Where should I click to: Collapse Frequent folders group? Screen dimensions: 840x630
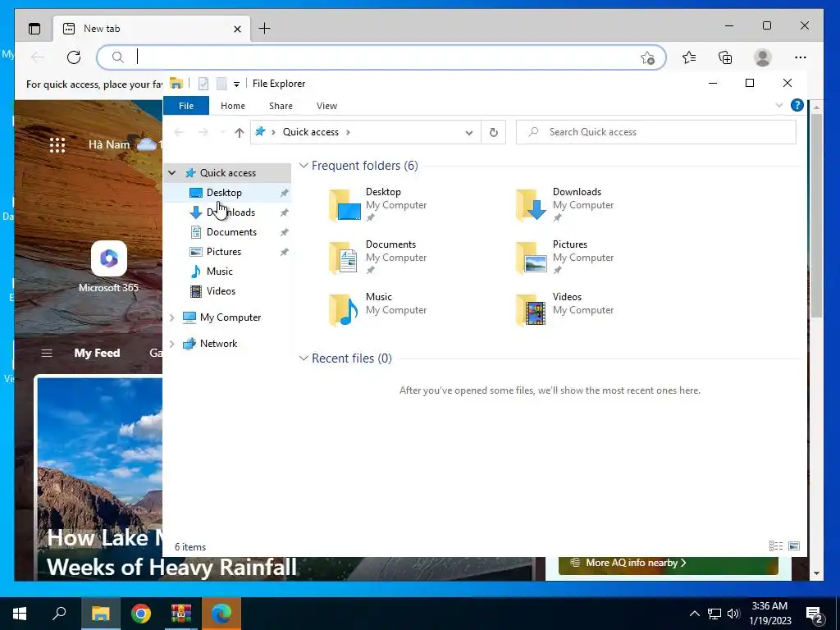click(x=304, y=166)
